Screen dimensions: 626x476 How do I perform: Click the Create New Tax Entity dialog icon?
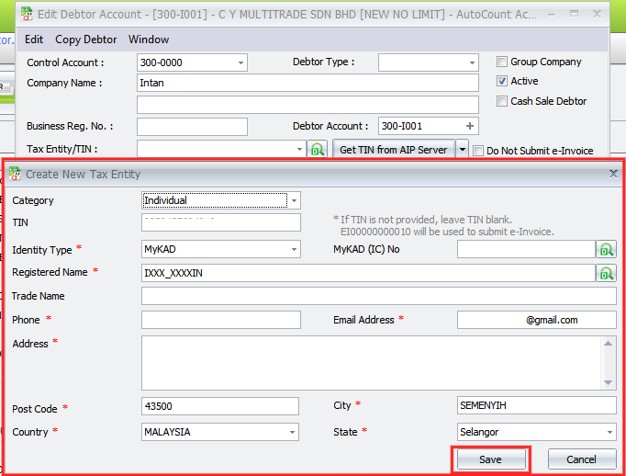coord(16,174)
